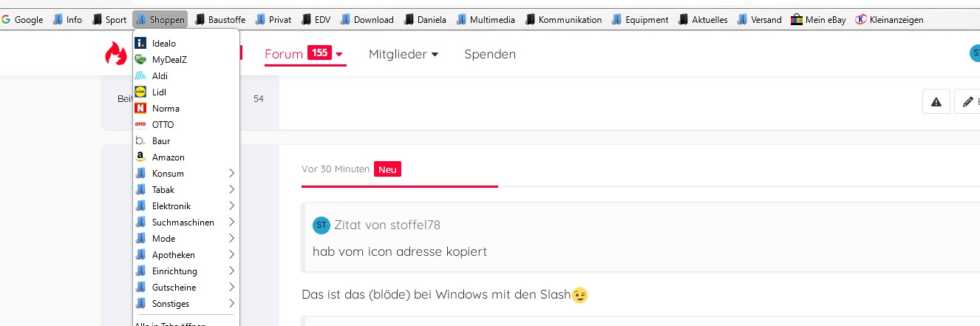Click the forum flame logo

pos(116,53)
